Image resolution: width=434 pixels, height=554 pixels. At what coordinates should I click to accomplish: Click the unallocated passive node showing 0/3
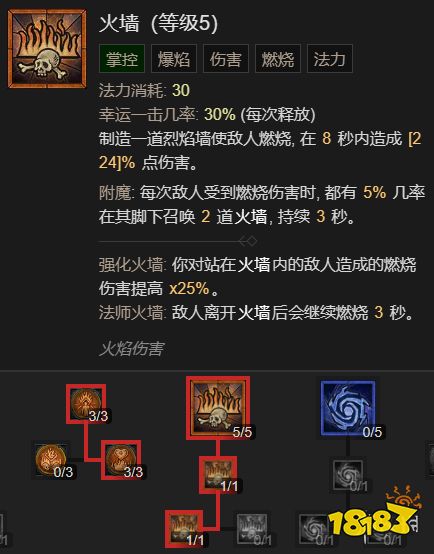click(52, 460)
